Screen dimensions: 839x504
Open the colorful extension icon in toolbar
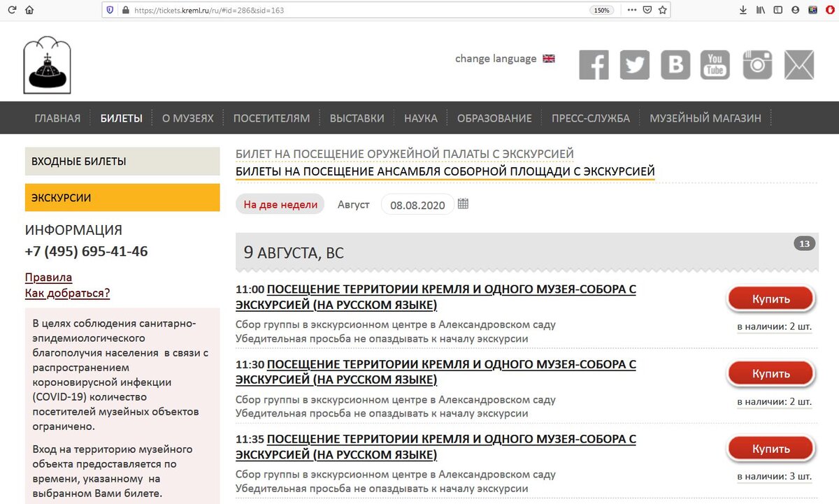pyautogui.click(x=813, y=10)
